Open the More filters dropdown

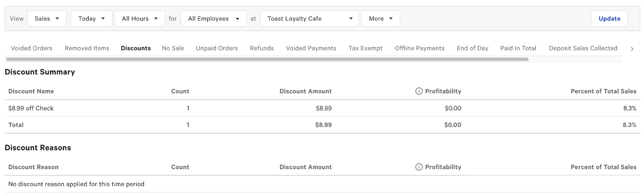pyautogui.click(x=380, y=19)
